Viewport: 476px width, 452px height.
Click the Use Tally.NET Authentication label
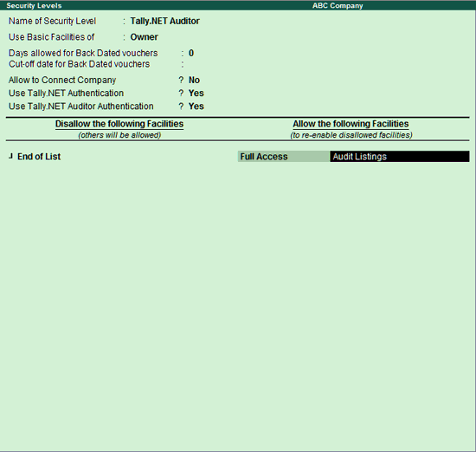[x=66, y=93]
